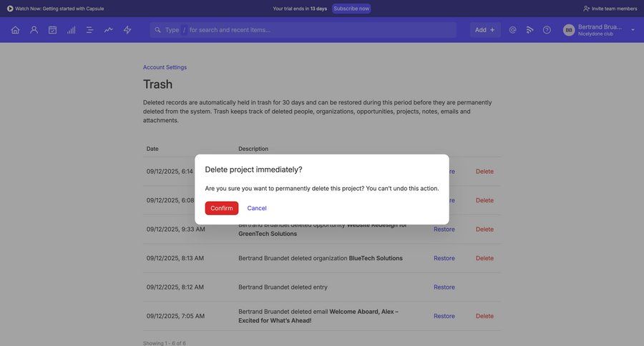Open the Projects list icon
Viewport: 644px width, 346px height.
[89, 30]
